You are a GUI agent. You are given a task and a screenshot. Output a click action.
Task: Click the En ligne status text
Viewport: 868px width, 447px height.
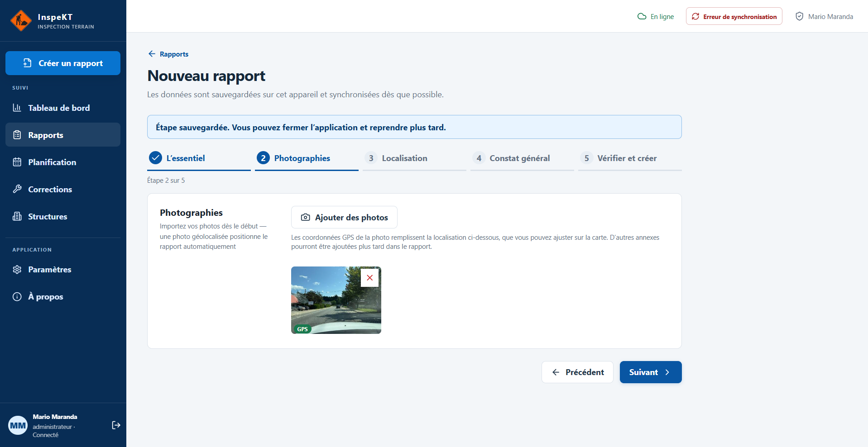coord(662,16)
